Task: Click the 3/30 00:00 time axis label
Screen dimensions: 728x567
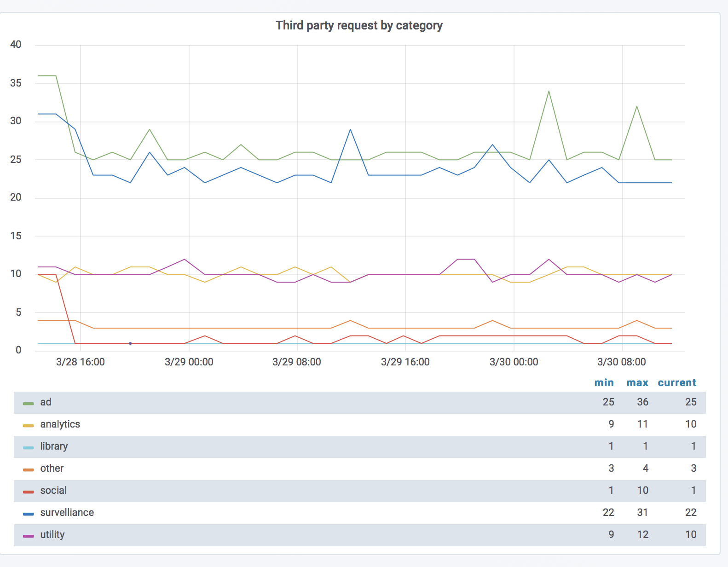Action: tap(514, 362)
